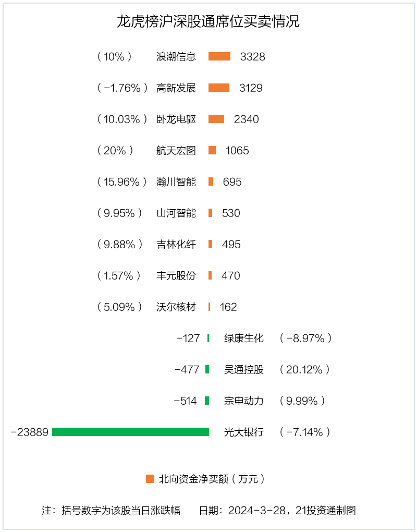Click the small green bar for 宗申动力
The height and width of the screenshot is (532, 417).
click(x=207, y=401)
